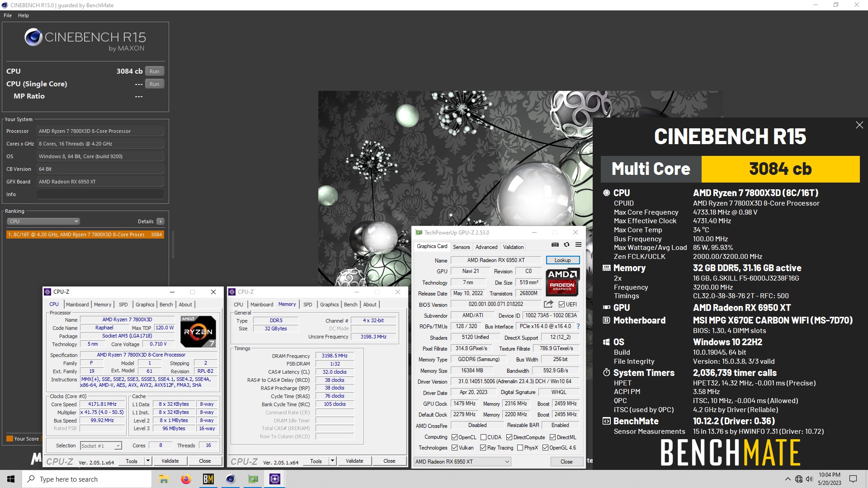Click the GPU-Z refresh icon

tap(566, 244)
